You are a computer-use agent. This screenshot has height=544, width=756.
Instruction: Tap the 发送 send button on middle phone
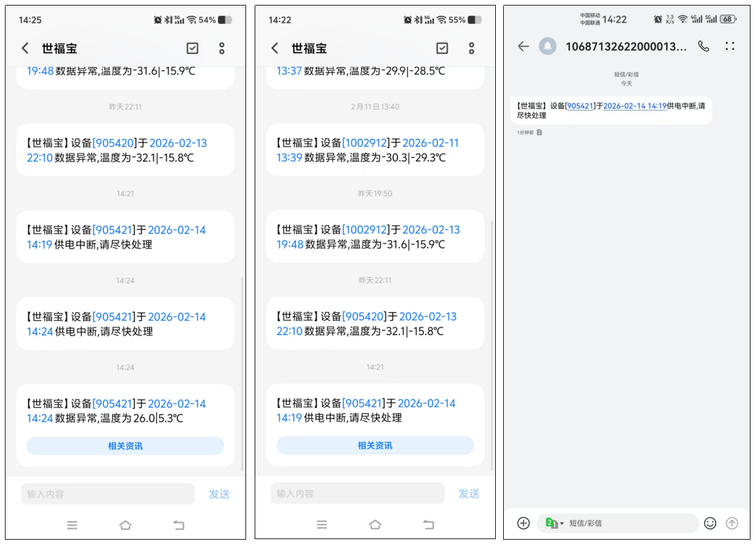tap(469, 494)
